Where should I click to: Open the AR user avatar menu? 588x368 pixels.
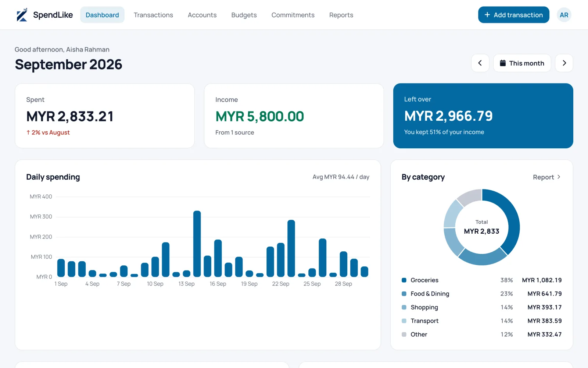pyautogui.click(x=564, y=15)
